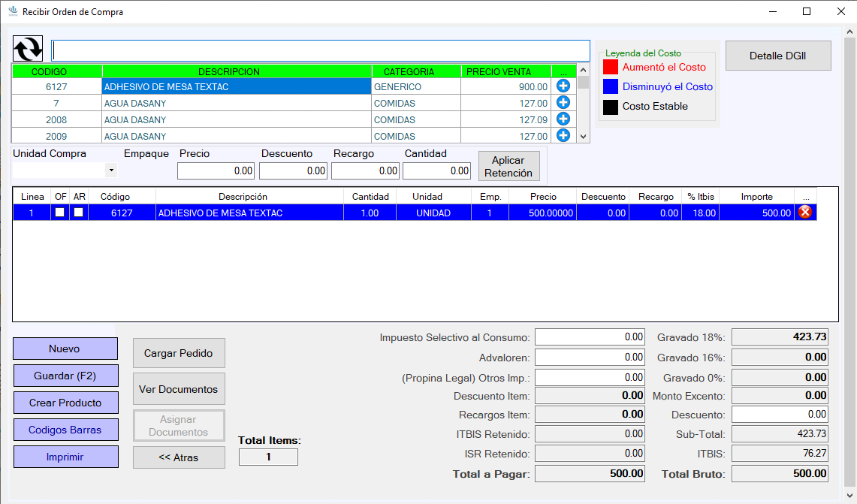Click the app icon in title bar
Screen dimensions: 857x504
(13, 11)
